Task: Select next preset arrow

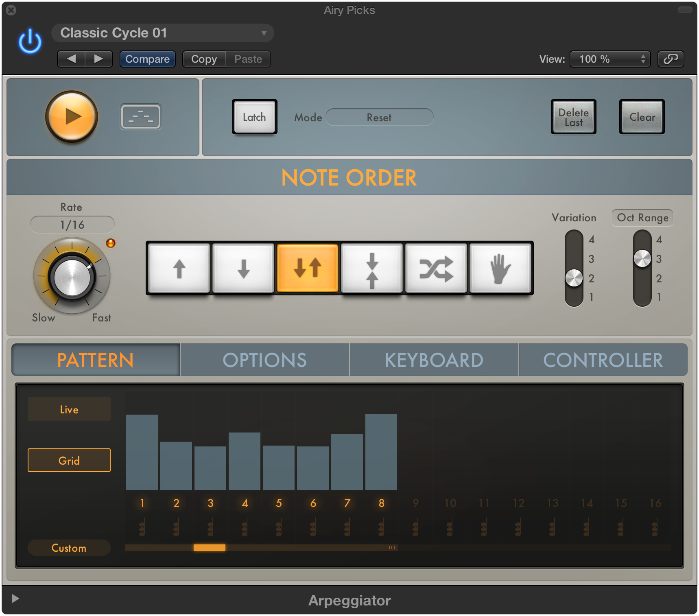Action: pos(98,59)
